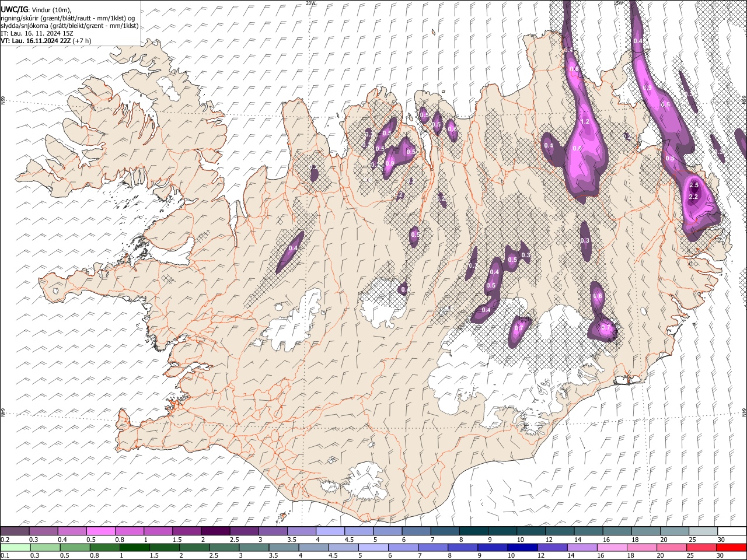
Task: Click the 2.2 snowfall value on the map
Action: (x=694, y=197)
